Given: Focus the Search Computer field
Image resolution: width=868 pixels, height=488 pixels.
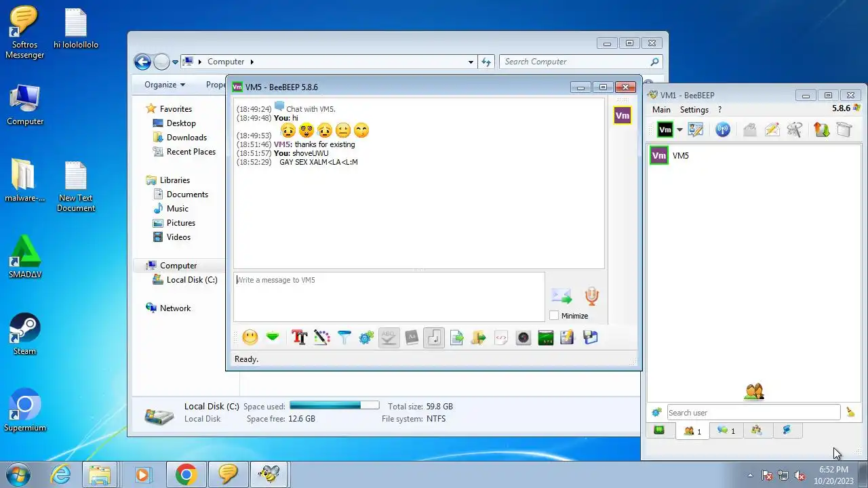Looking at the screenshot, I should tap(580, 62).
